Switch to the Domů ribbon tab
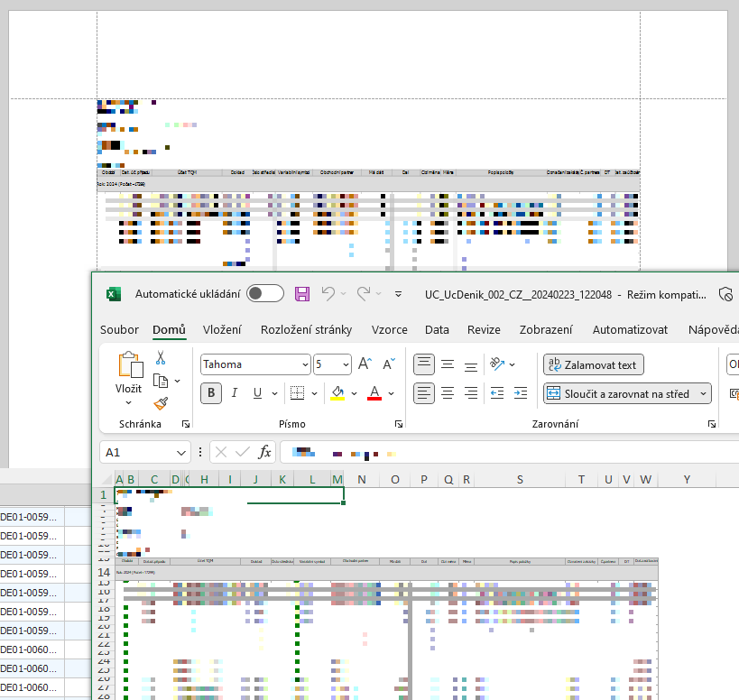This screenshot has width=739, height=700. tap(170, 330)
